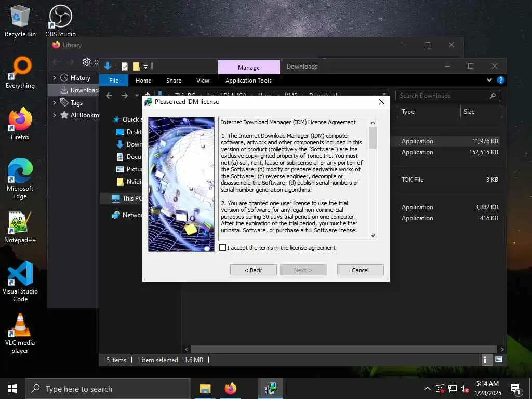532x399 pixels.
Task: Open the File tab in Explorer
Action: (x=114, y=81)
